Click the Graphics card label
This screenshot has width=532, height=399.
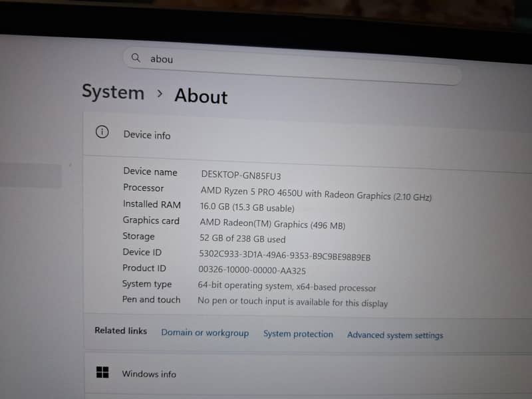[151, 221]
